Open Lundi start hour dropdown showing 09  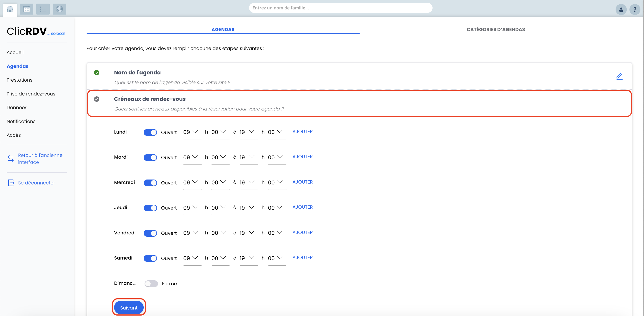[192, 132]
